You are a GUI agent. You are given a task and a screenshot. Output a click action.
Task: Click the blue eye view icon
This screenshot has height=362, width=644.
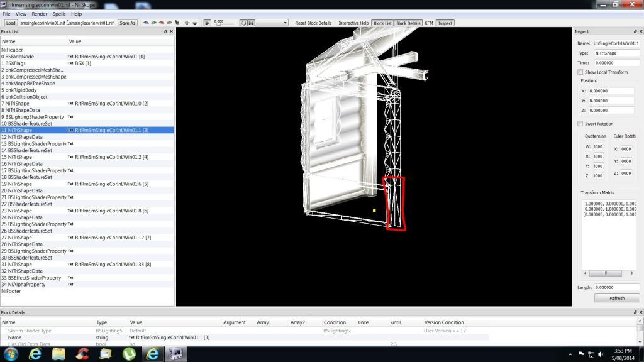point(147,23)
